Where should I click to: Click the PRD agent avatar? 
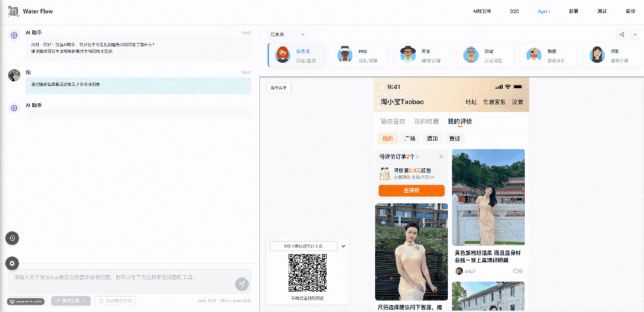[345, 54]
